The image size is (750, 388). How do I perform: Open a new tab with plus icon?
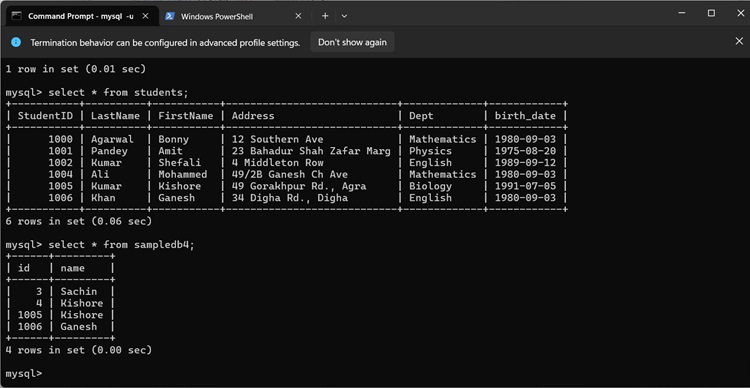coord(325,16)
